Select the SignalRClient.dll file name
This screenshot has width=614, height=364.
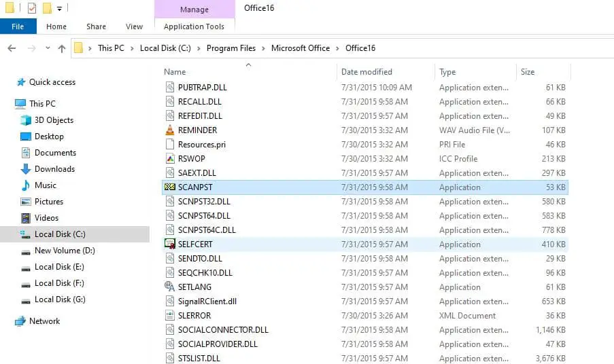[x=207, y=301]
